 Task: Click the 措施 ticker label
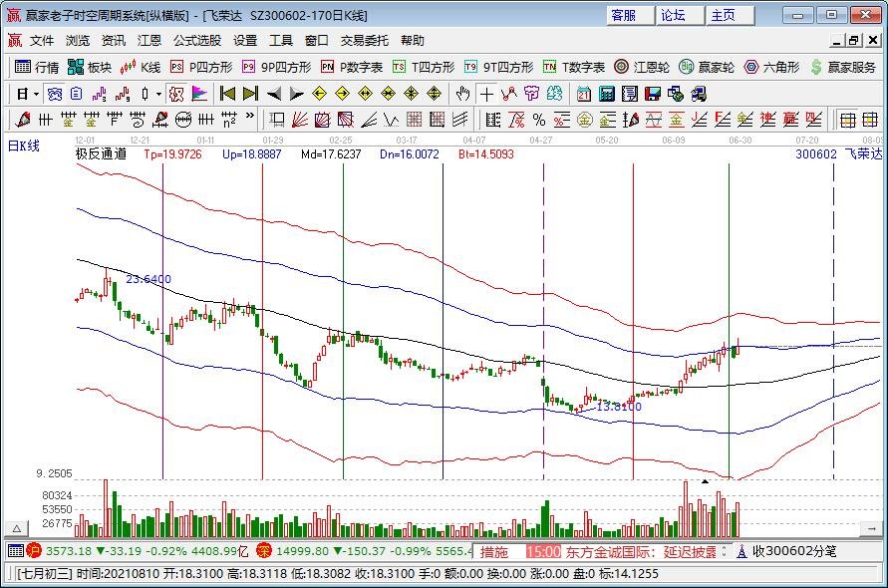[494, 552]
